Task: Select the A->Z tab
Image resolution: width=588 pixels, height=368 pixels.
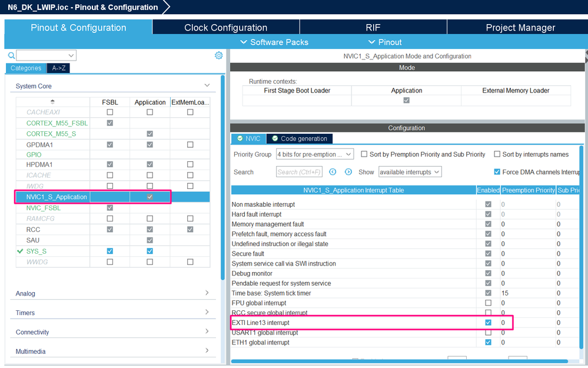Action: click(58, 68)
